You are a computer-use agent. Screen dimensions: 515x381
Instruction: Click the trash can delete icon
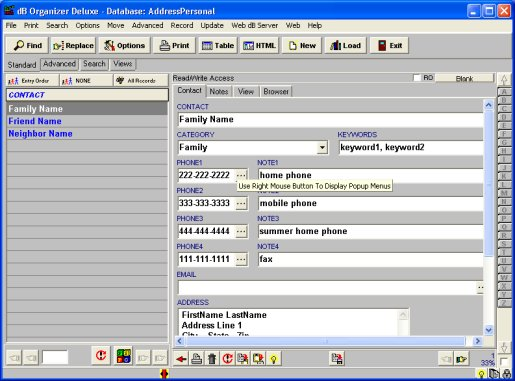point(212,359)
